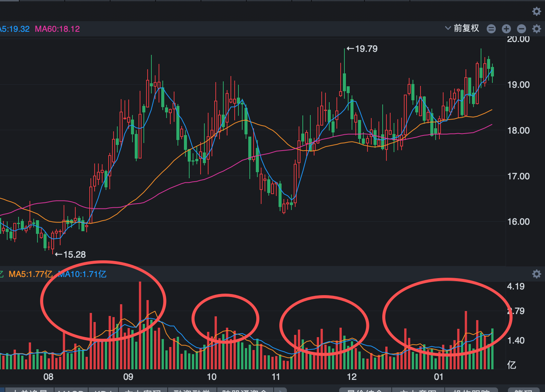Screen dimensions: 545x392
Task: Open the volume panel settings gear
Action: click(x=536, y=274)
